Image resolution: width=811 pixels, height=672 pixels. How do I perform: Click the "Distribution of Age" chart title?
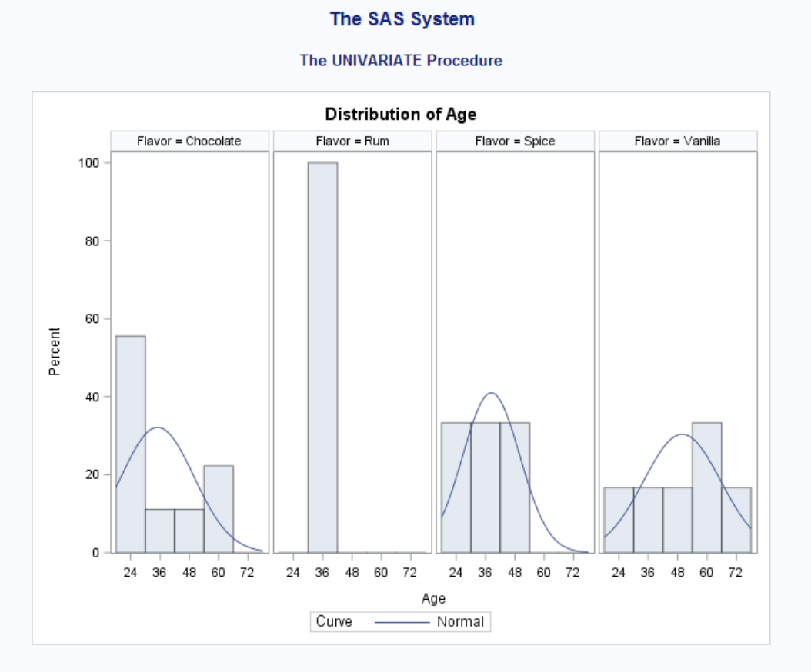click(x=400, y=115)
